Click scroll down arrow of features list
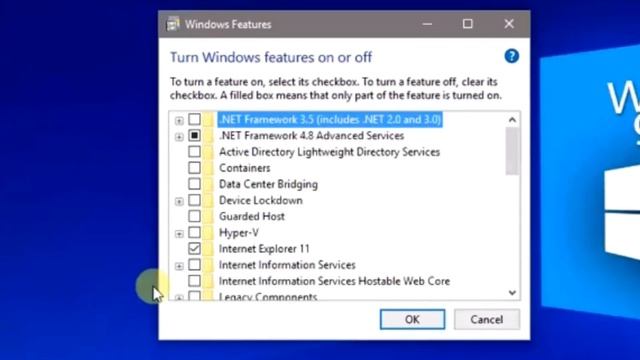640x360 pixels. (512, 293)
